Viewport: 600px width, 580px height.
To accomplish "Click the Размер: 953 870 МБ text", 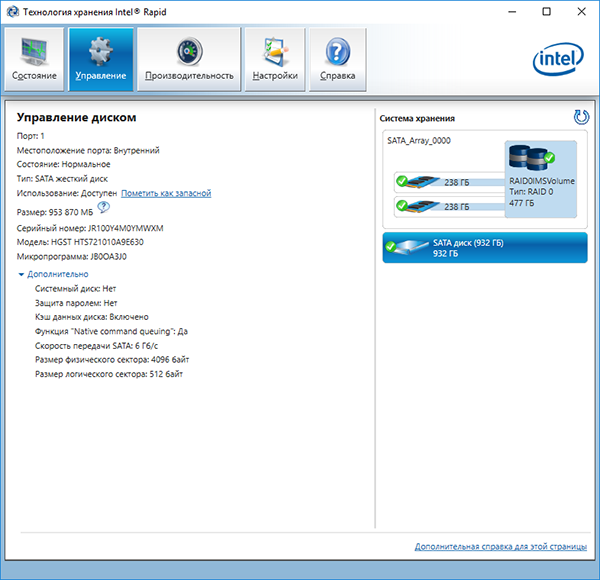I will click(55, 212).
